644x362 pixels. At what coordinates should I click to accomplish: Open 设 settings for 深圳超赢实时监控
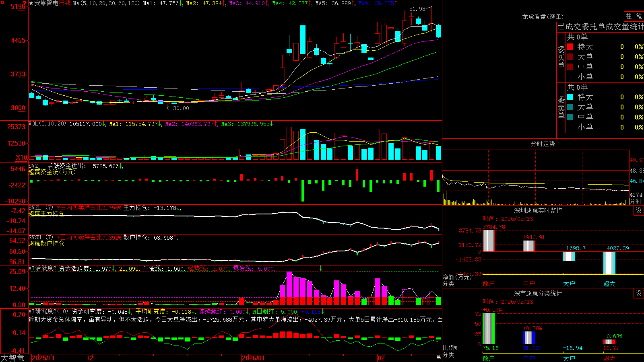tap(639, 210)
